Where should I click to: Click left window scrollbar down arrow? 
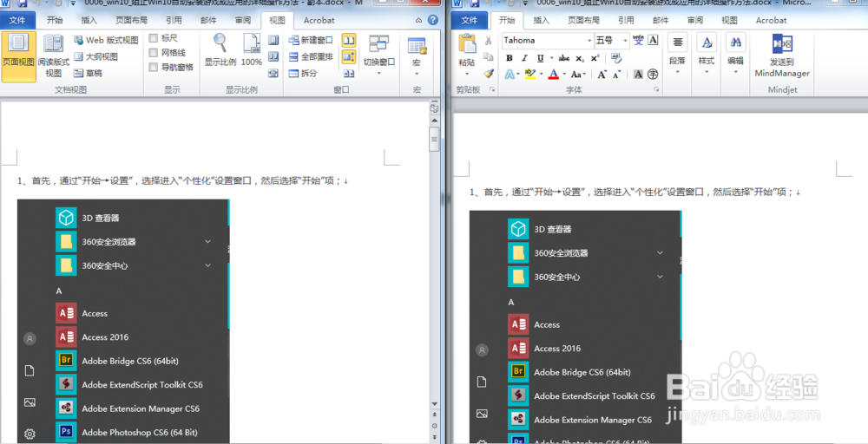pyautogui.click(x=435, y=405)
